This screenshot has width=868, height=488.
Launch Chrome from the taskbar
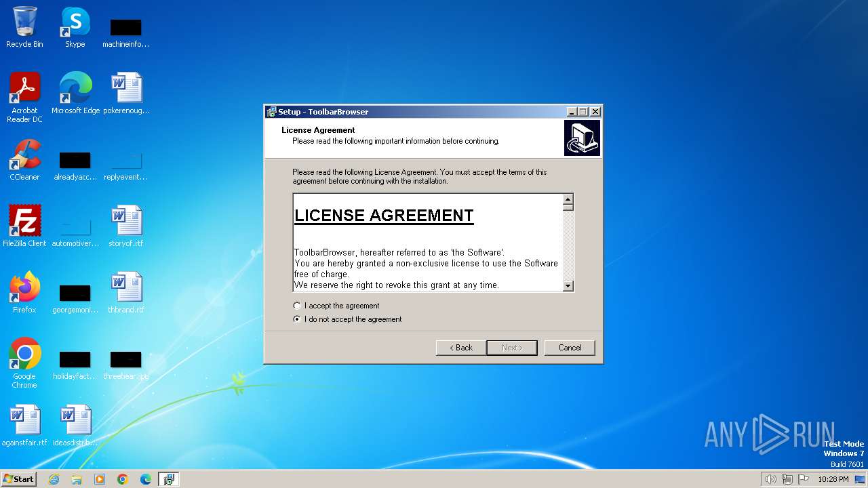[x=123, y=479]
